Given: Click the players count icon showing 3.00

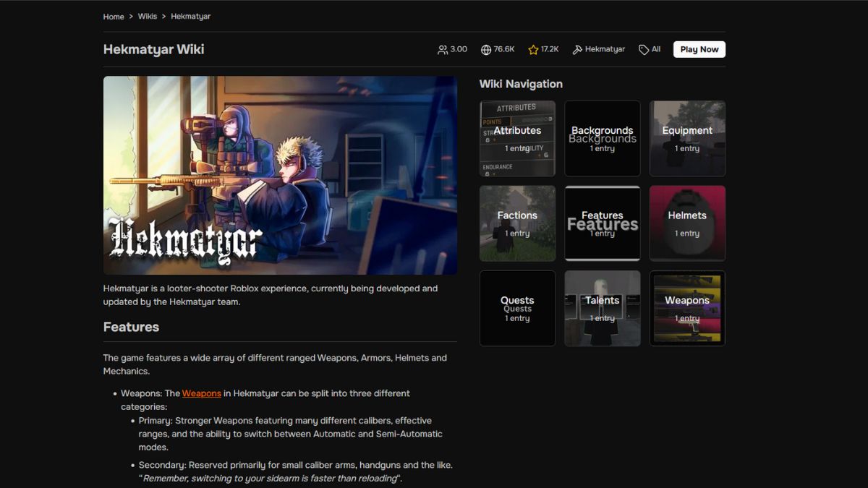Looking at the screenshot, I should pos(443,50).
